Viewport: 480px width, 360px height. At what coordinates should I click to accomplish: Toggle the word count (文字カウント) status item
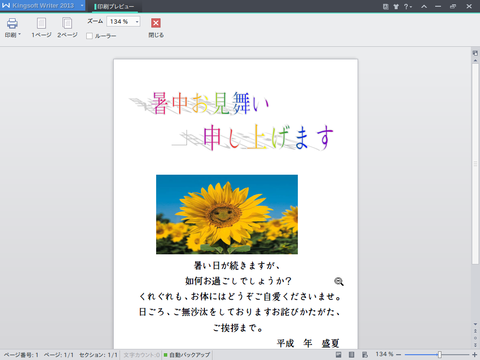pos(141,355)
